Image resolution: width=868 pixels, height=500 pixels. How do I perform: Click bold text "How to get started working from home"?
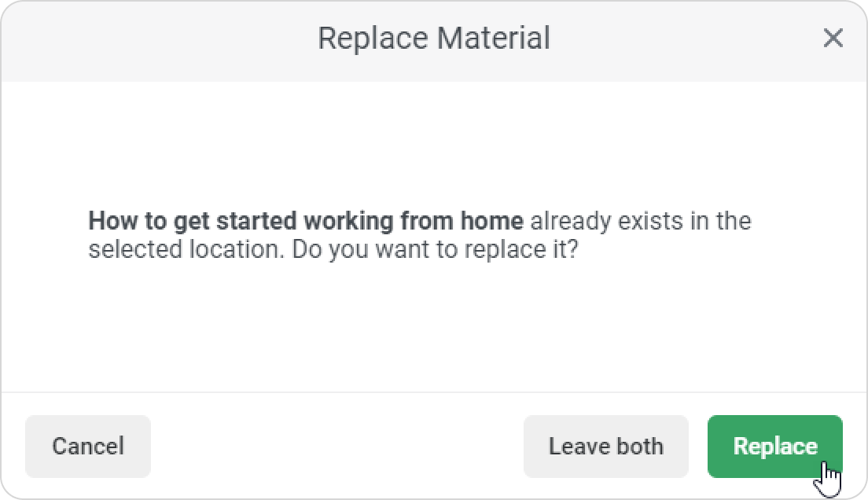(x=305, y=221)
